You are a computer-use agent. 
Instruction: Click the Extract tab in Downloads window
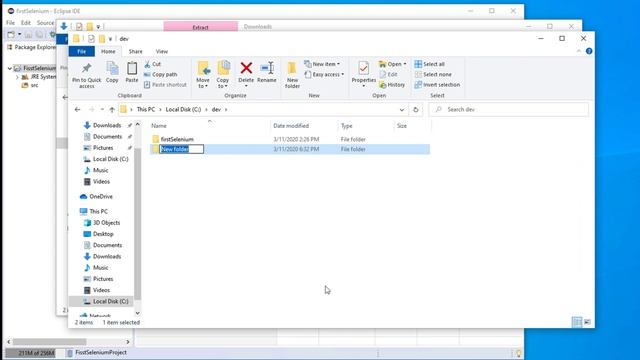pyautogui.click(x=200, y=27)
